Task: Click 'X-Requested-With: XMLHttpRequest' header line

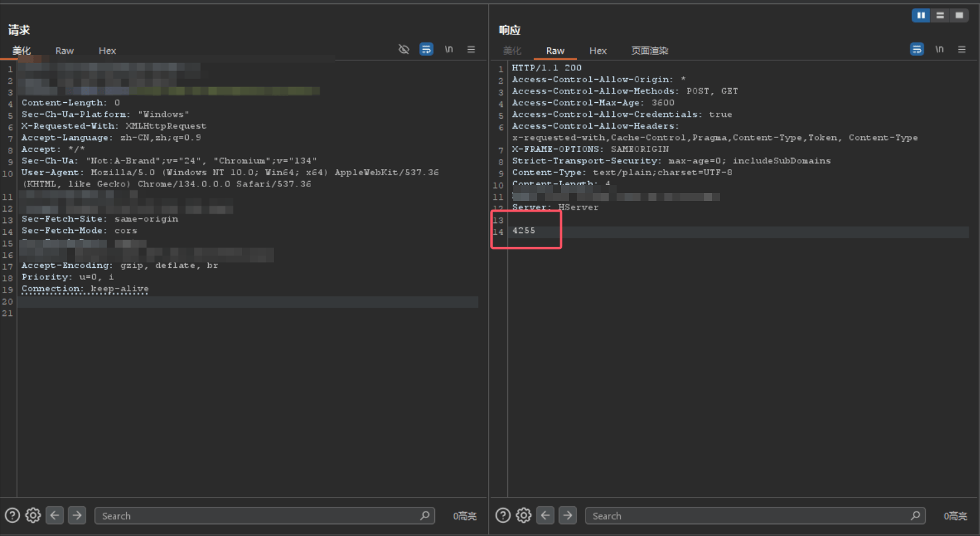Action: 114,126
